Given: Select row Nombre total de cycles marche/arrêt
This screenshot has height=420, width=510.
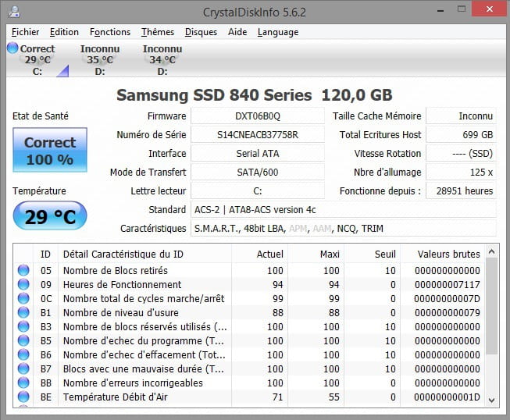Looking at the screenshot, I should point(249,298).
